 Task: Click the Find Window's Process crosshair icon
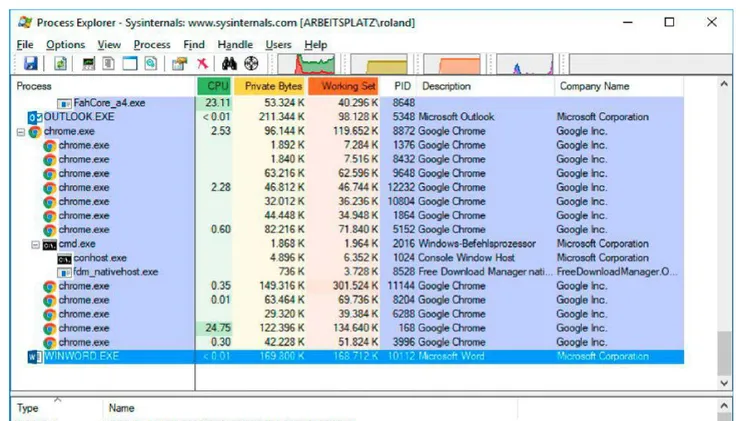[x=251, y=63]
